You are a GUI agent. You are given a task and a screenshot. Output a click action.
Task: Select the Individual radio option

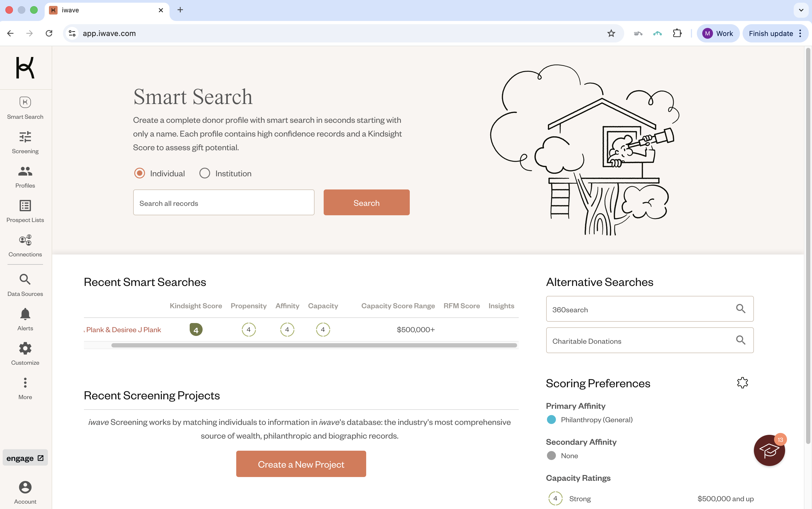[x=139, y=173]
